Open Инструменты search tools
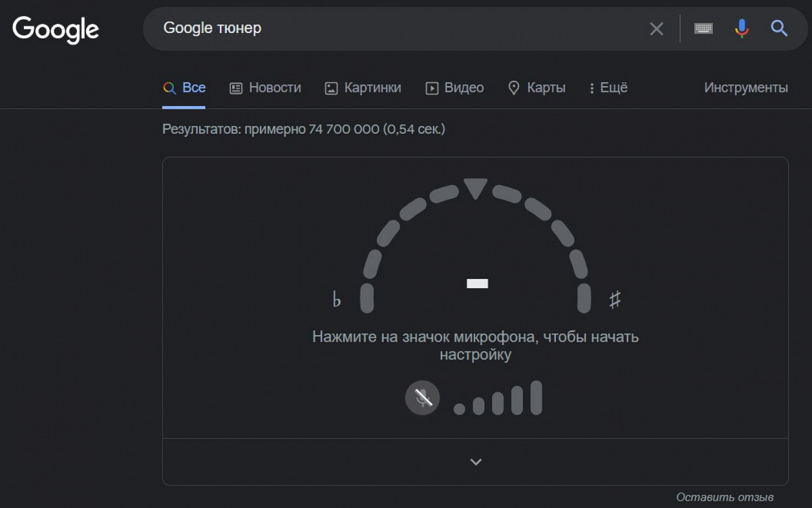812x508 pixels. [745, 88]
